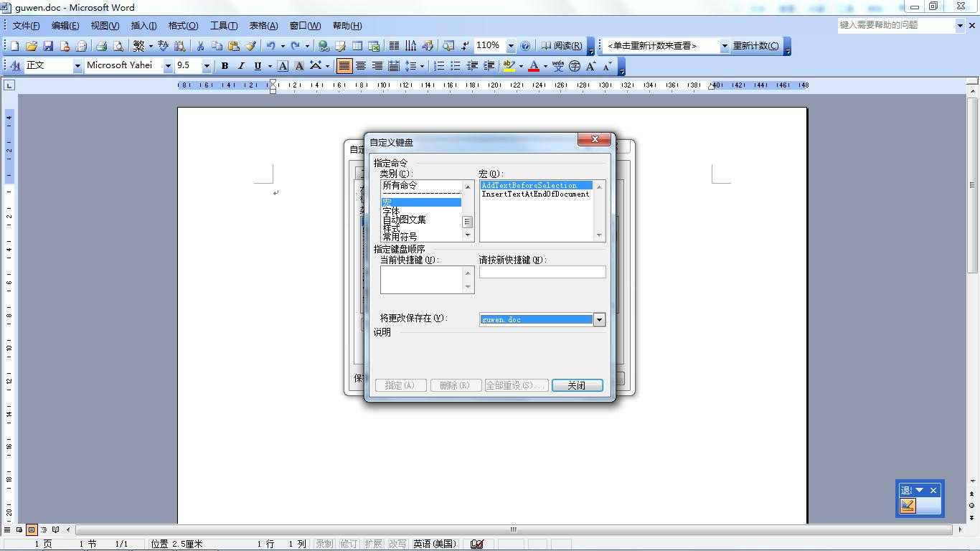
Task: Expand the style dropdown showing 正文
Action: click(x=77, y=66)
